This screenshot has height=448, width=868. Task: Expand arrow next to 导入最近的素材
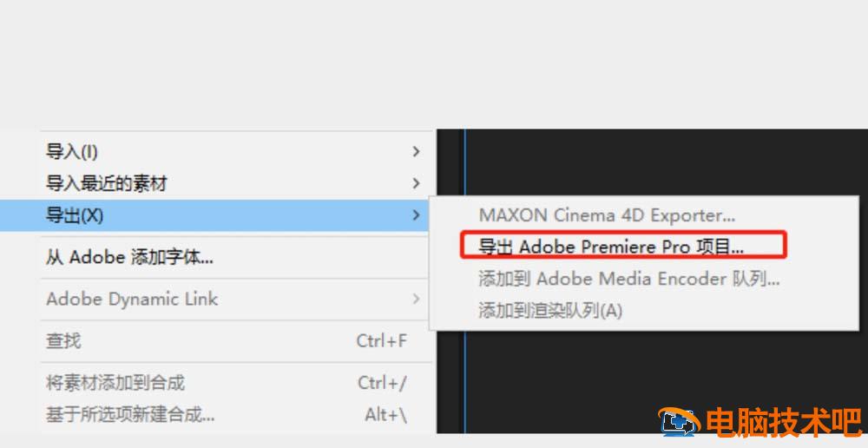click(417, 182)
